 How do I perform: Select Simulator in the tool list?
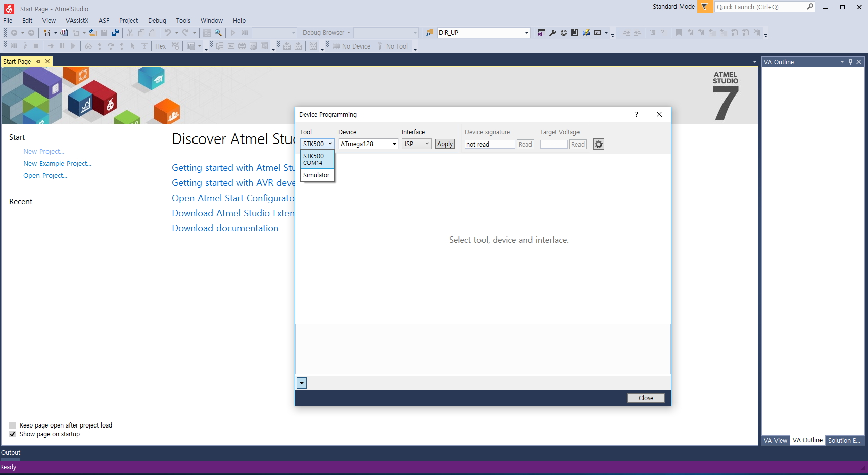pos(317,175)
